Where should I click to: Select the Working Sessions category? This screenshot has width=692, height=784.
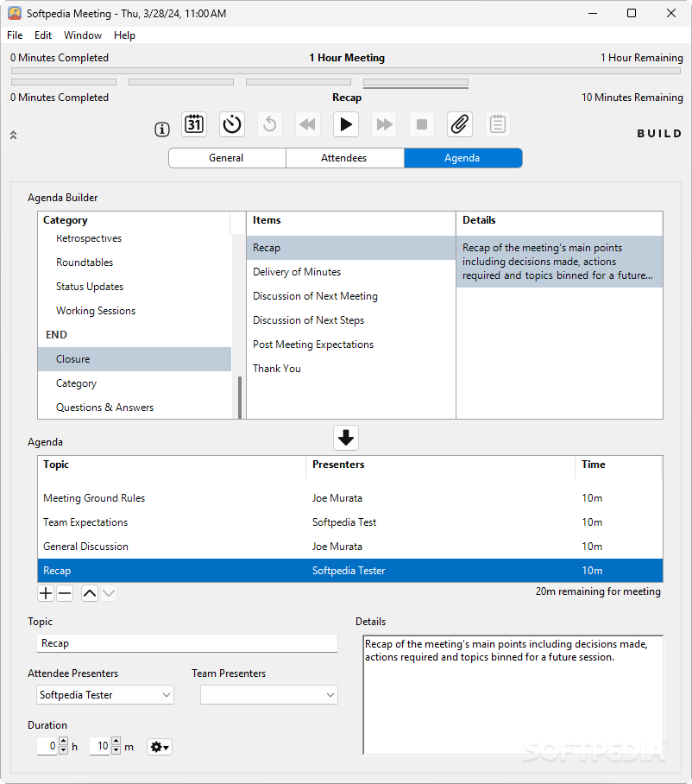135,311
